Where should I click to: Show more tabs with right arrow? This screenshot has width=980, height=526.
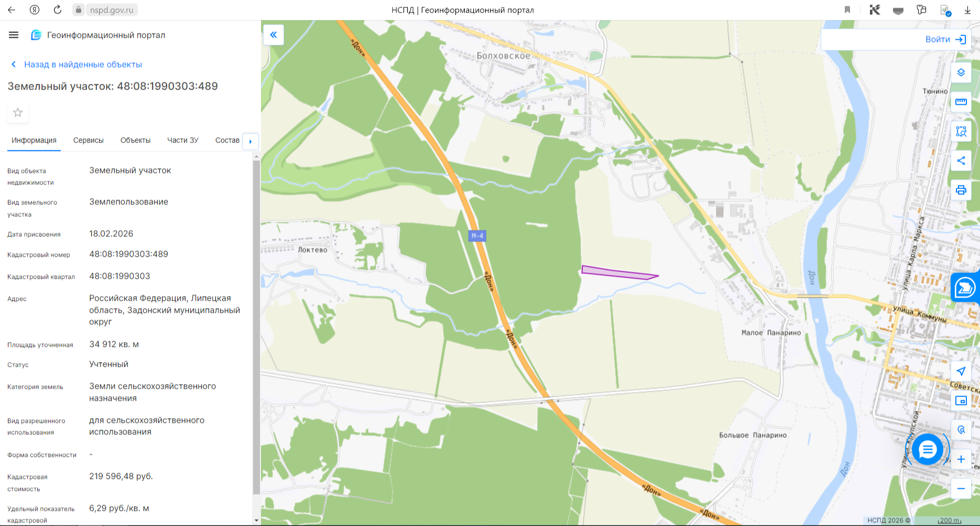tap(251, 141)
